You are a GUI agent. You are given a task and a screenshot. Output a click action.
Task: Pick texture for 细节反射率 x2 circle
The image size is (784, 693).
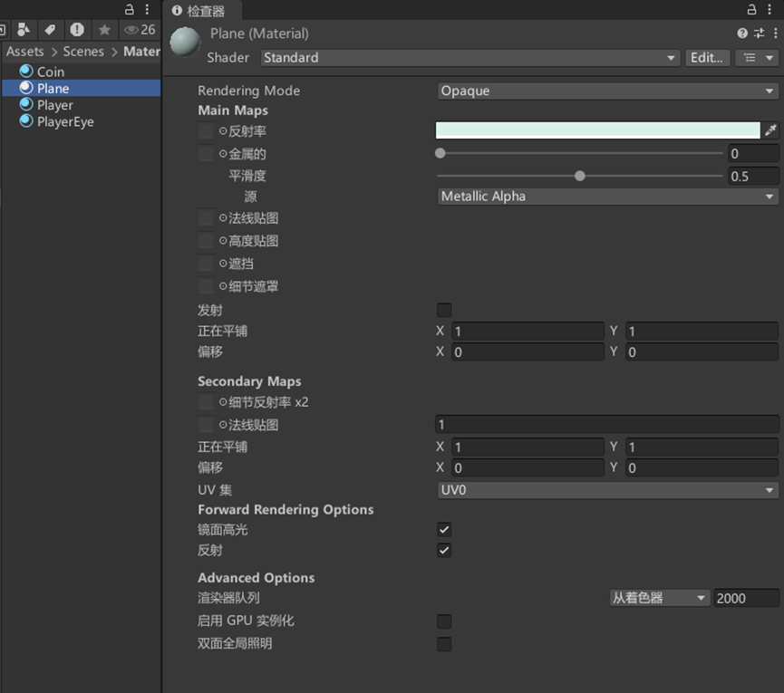(223, 401)
